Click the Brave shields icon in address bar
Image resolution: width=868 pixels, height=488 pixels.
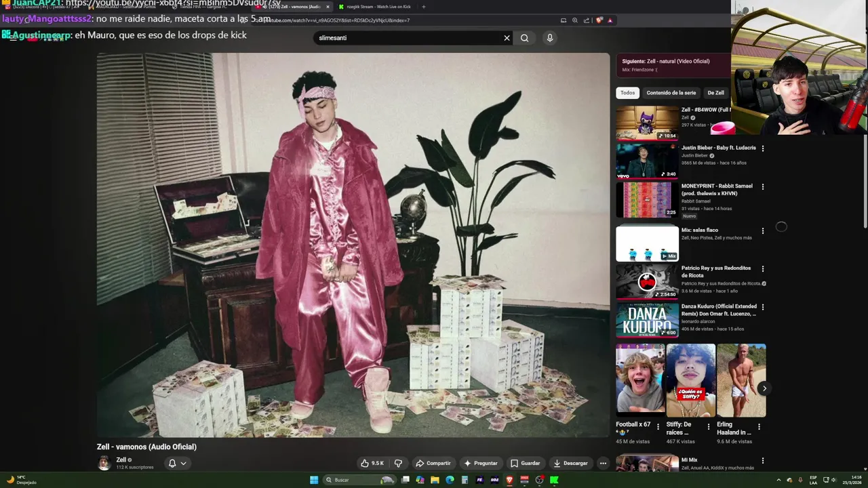pos(599,20)
